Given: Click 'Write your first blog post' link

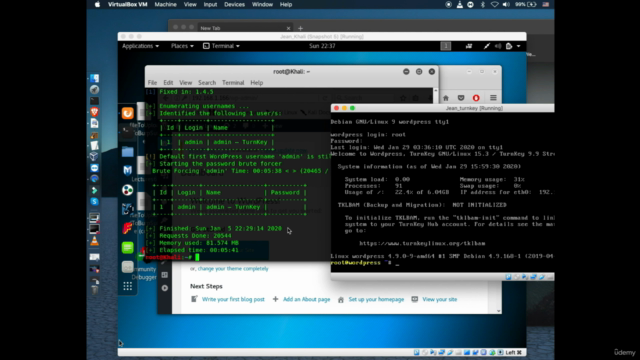Looking at the screenshot, I should (x=233, y=299).
